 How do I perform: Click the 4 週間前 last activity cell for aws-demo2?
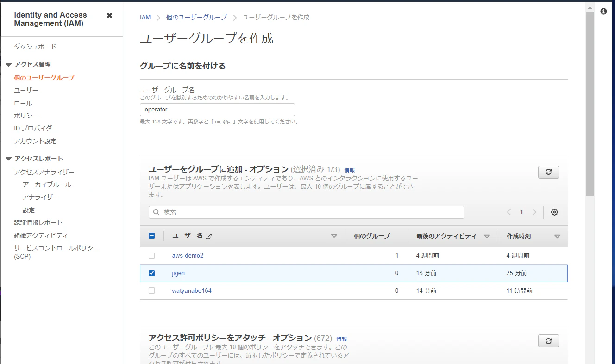coord(427,255)
